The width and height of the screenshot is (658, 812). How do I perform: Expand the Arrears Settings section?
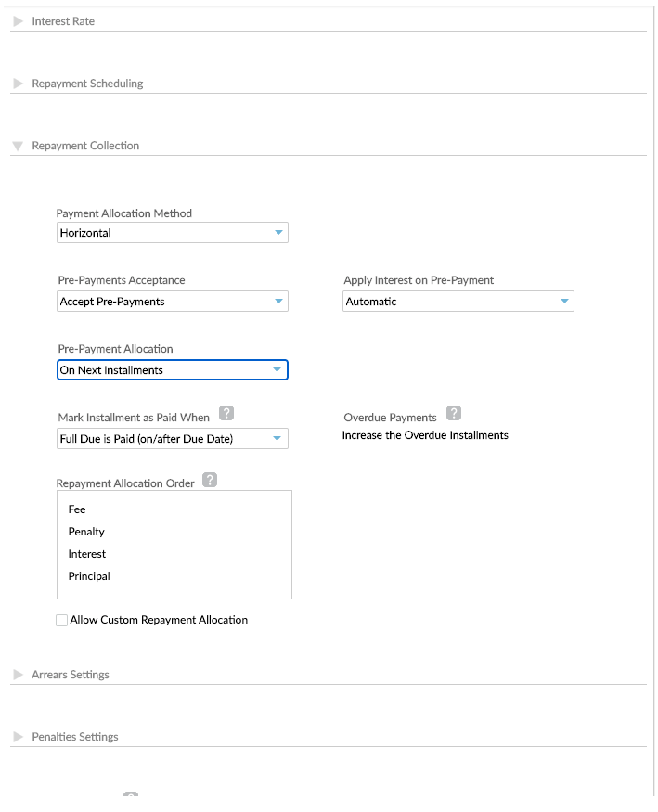tap(18, 674)
